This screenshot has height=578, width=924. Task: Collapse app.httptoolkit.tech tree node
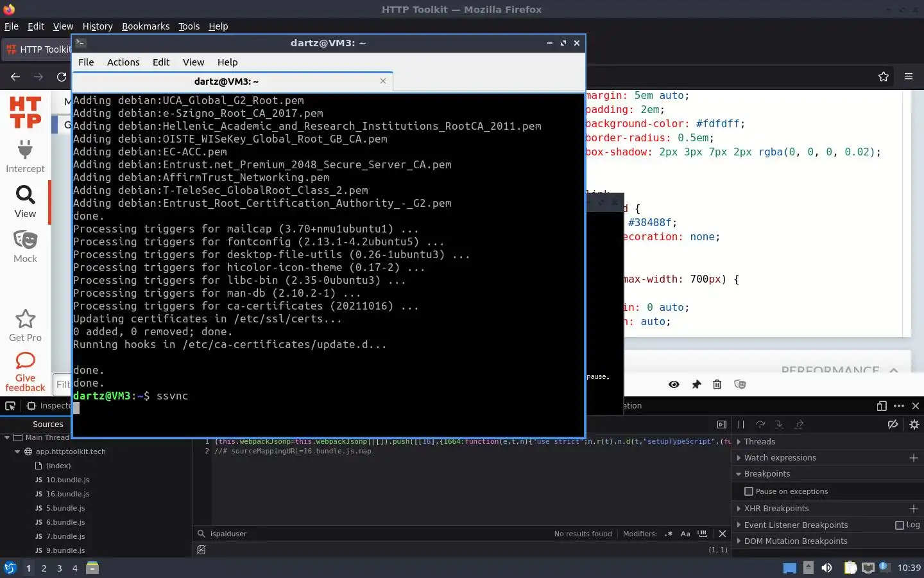pyautogui.click(x=17, y=451)
